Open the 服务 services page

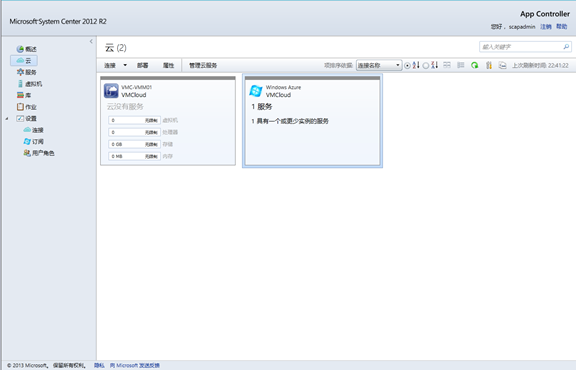tap(26, 72)
